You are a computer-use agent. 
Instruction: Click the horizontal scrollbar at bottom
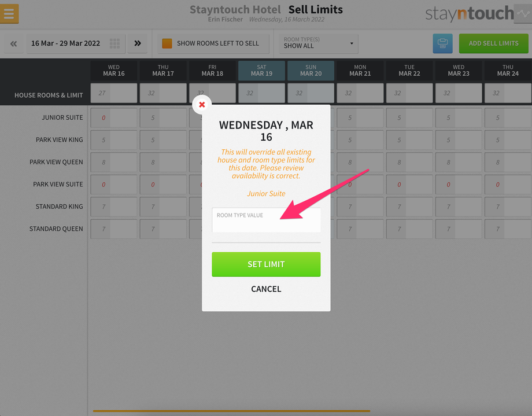[x=231, y=411]
